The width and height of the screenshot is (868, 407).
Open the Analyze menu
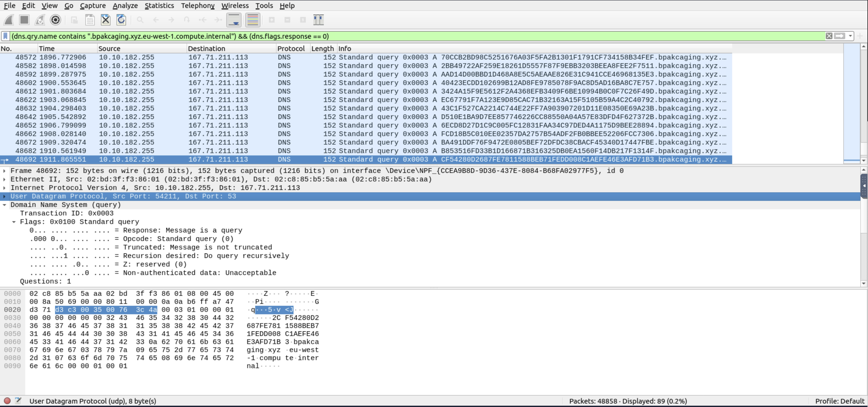point(125,6)
